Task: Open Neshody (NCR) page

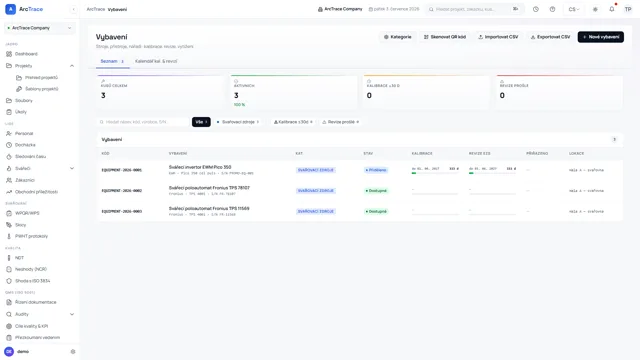Action: (31, 269)
